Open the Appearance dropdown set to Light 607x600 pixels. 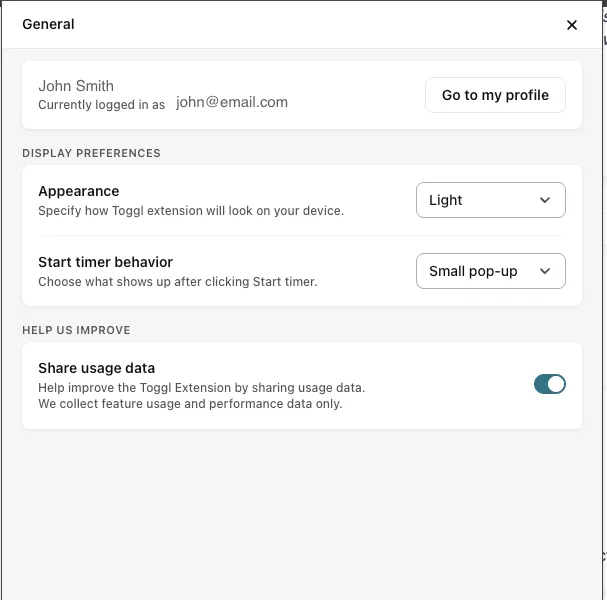pyautogui.click(x=490, y=200)
